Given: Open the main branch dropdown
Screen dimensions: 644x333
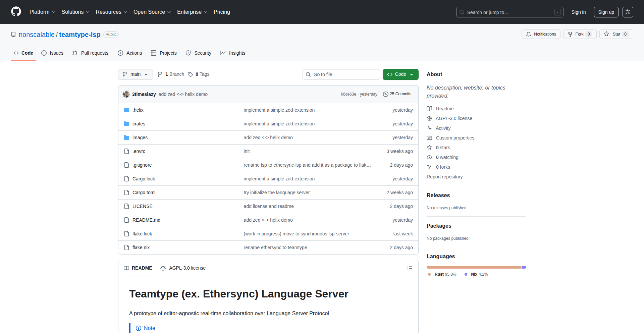Looking at the screenshot, I should [x=135, y=74].
